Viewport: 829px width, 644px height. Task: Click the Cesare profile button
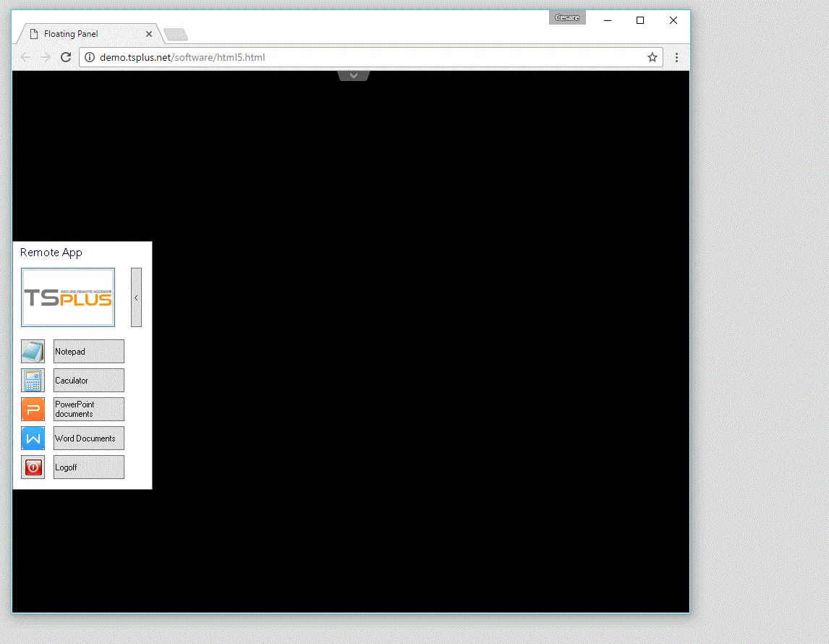pos(567,17)
